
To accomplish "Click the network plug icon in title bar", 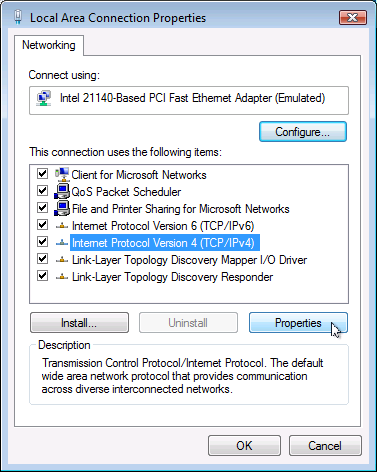I will [x=18, y=17].
